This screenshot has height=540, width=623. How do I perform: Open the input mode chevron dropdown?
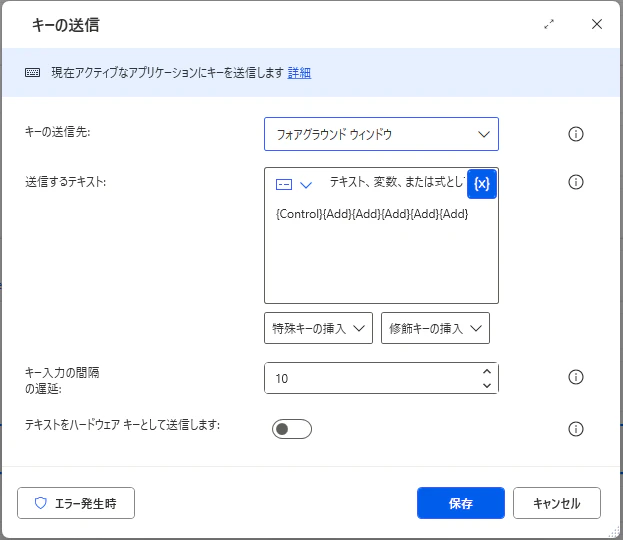click(306, 185)
